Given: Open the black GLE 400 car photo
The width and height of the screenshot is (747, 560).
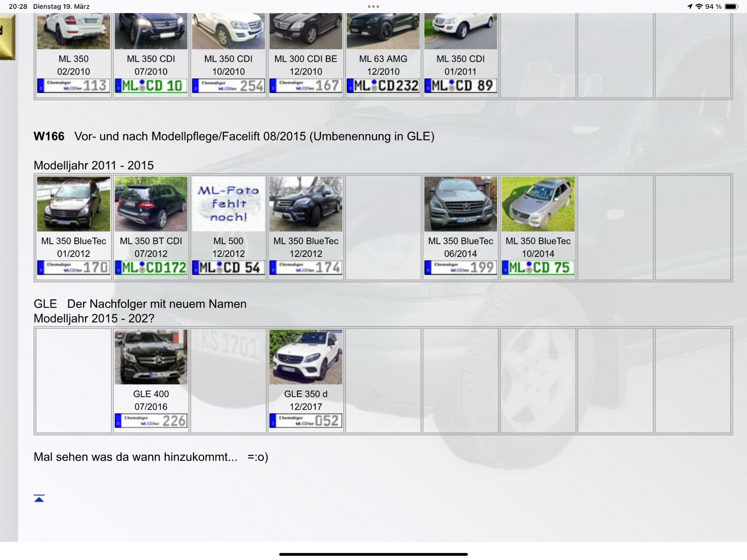Looking at the screenshot, I should click(x=151, y=357).
